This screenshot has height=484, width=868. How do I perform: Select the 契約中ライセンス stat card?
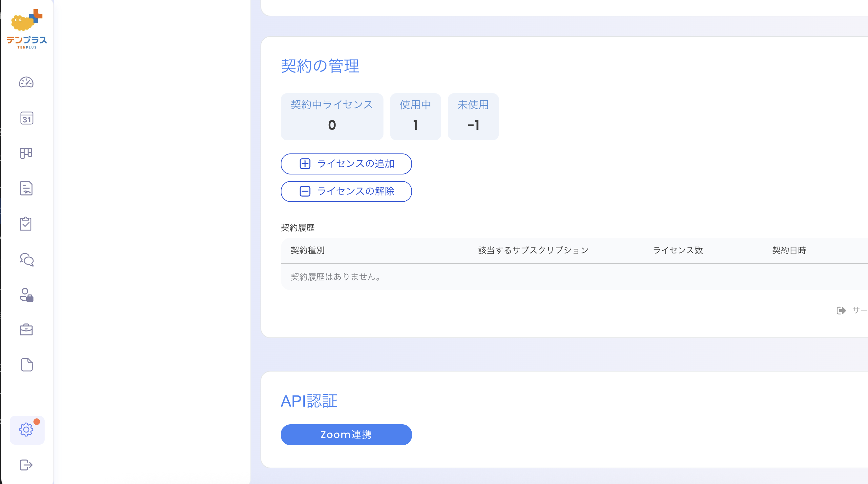332,116
